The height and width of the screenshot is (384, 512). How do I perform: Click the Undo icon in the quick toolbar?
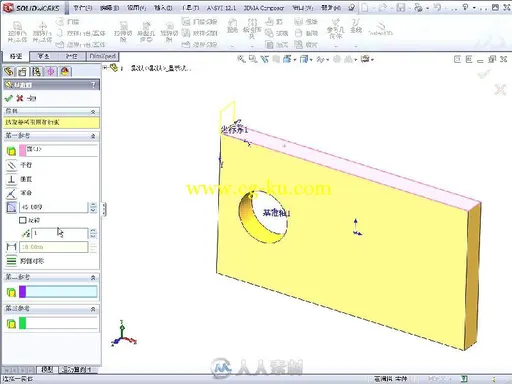click(x=438, y=7)
